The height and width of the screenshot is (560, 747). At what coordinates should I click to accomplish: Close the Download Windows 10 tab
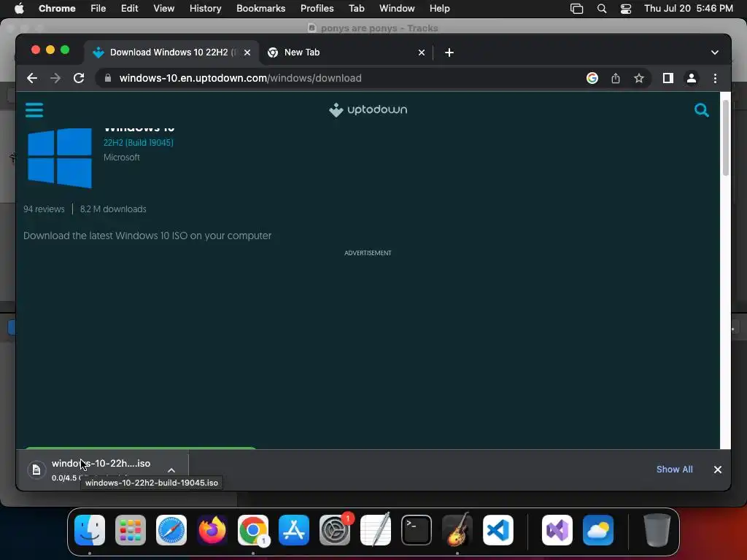click(x=247, y=52)
